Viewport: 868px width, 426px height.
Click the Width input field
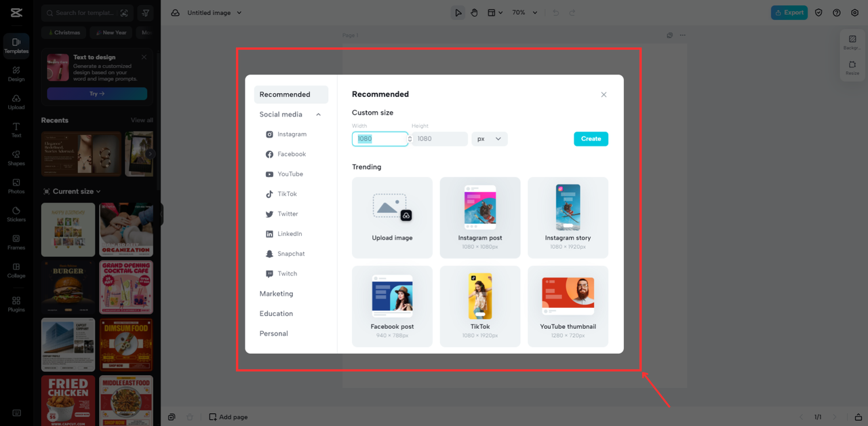click(380, 139)
